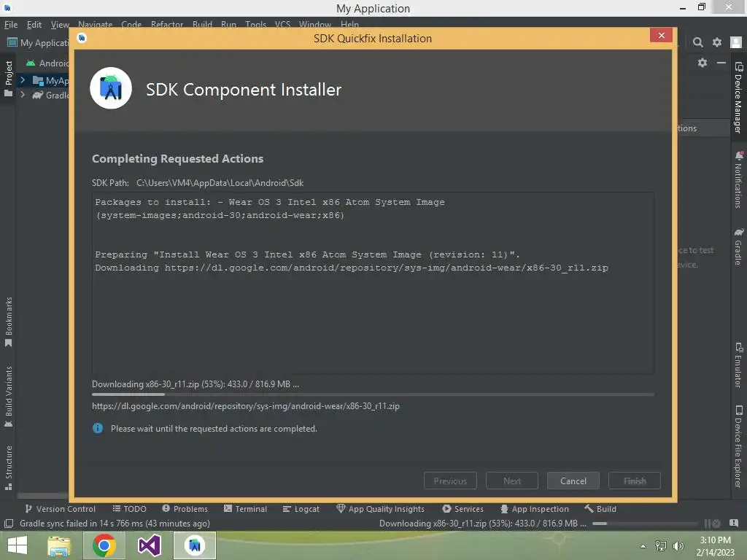
Task: Expand the MyApp tree node
Action: [x=23, y=80]
